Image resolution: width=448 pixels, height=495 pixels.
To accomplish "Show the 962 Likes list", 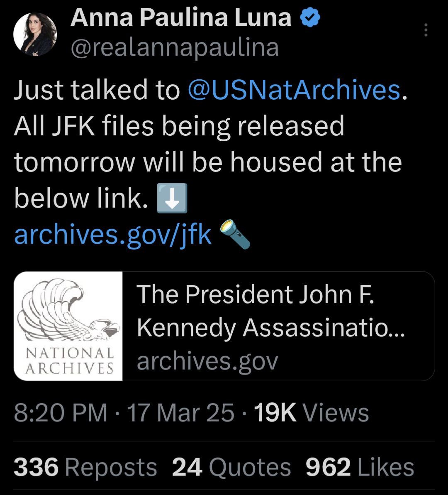I will click(360, 468).
